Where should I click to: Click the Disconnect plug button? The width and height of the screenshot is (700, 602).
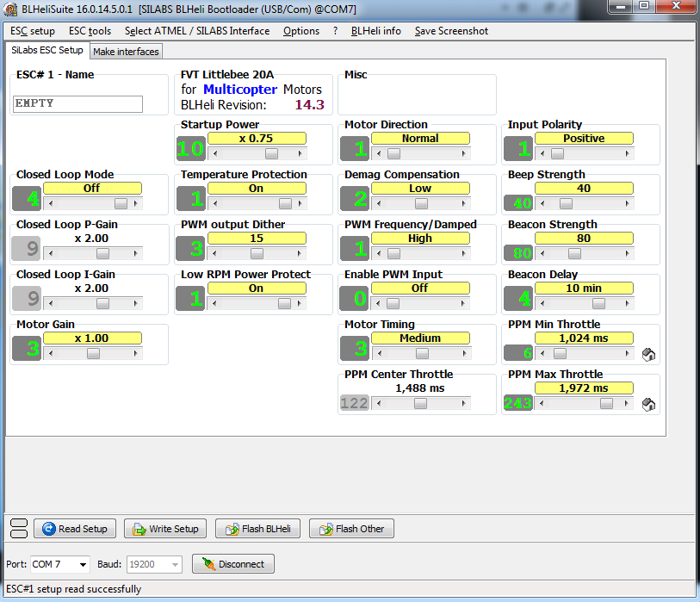[232, 564]
